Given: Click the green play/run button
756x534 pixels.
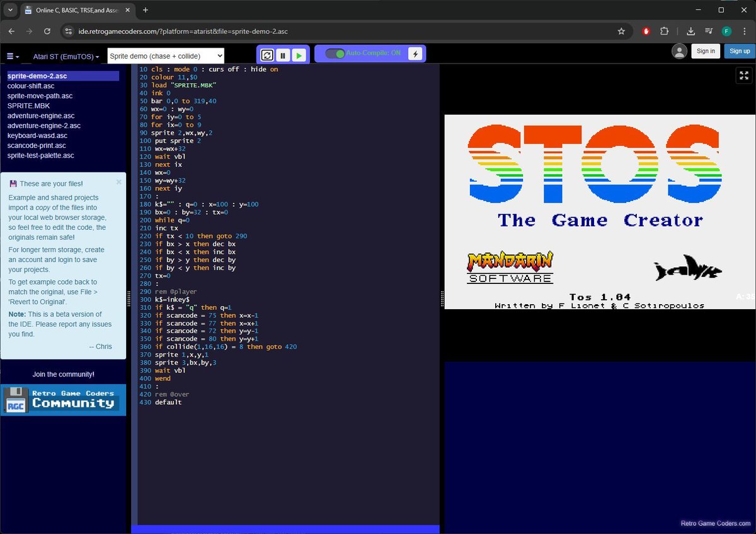Looking at the screenshot, I should (299, 55).
